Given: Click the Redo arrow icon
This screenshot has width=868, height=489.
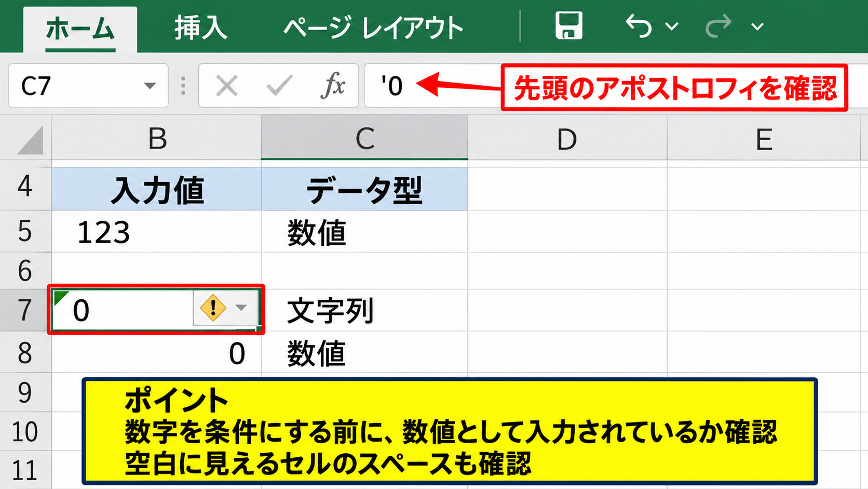Looking at the screenshot, I should (718, 26).
